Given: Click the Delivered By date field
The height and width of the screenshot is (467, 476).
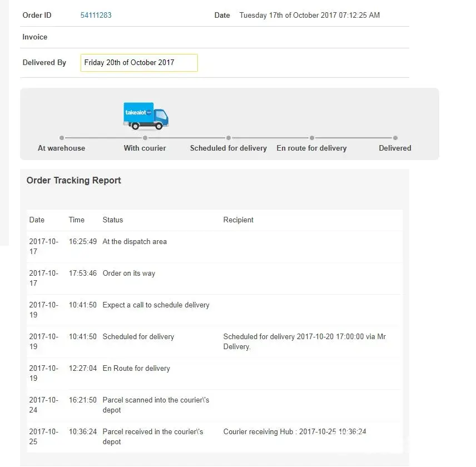Looking at the screenshot, I should pyautogui.click(x=139, y=63).
